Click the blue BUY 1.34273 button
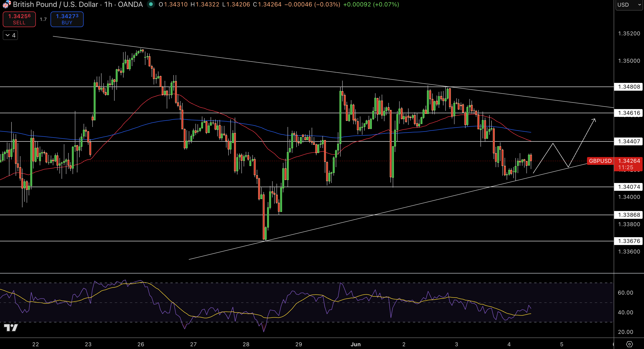Screen dimensions: 644x349 pos(67,19)
